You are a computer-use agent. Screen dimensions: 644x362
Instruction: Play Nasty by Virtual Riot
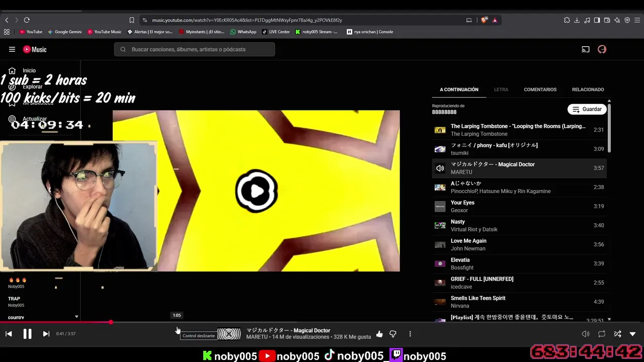click(x=519, y=225)
